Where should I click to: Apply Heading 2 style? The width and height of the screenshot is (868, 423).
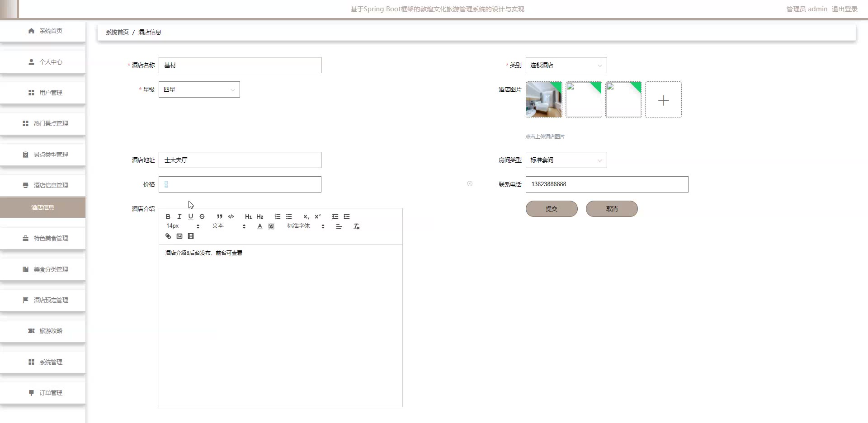click(260, 216)
